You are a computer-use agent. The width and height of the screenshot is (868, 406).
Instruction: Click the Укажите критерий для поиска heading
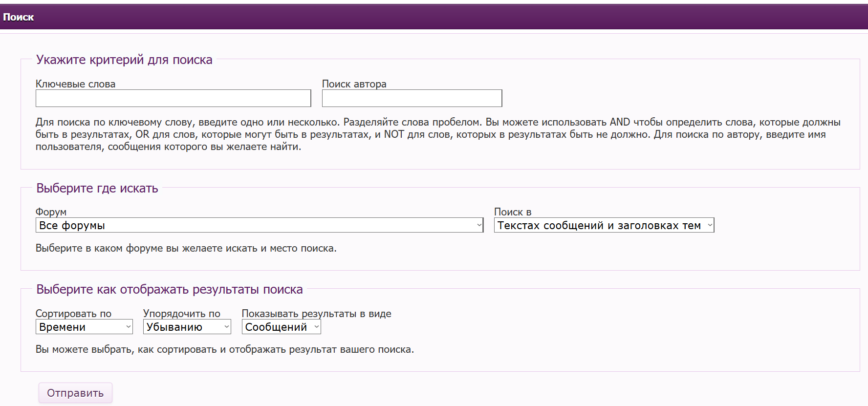124,60
